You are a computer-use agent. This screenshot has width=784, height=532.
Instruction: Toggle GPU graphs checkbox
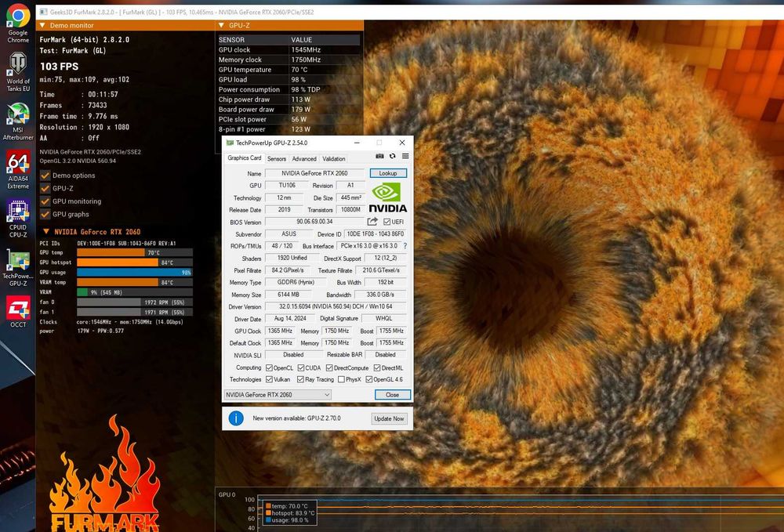(x=45, y=215)
